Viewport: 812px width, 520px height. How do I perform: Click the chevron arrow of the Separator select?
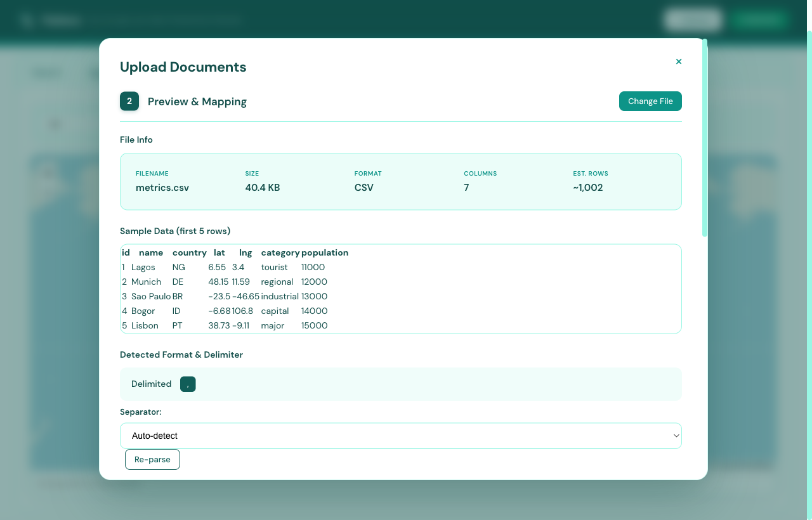(676, 436)
